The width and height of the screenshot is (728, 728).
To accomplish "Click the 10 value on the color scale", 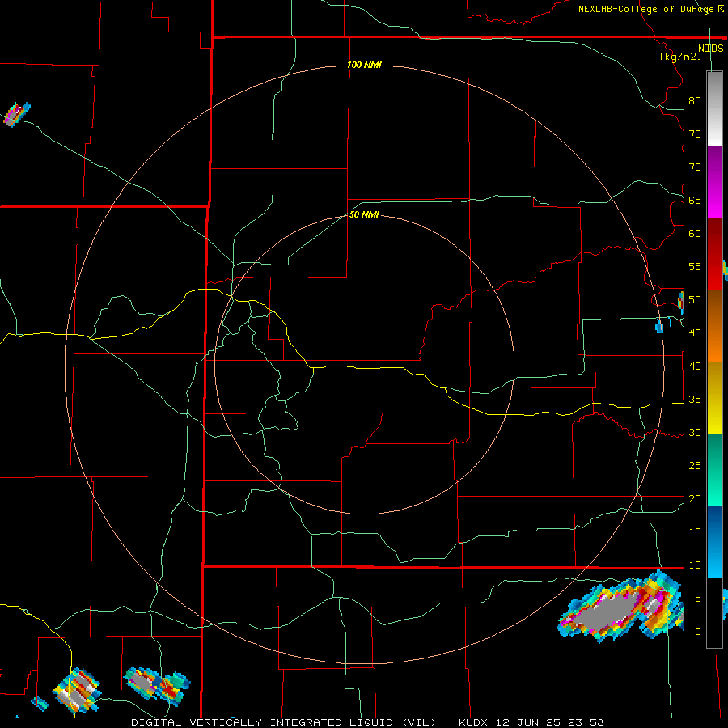I will click(x=695, y=565).
